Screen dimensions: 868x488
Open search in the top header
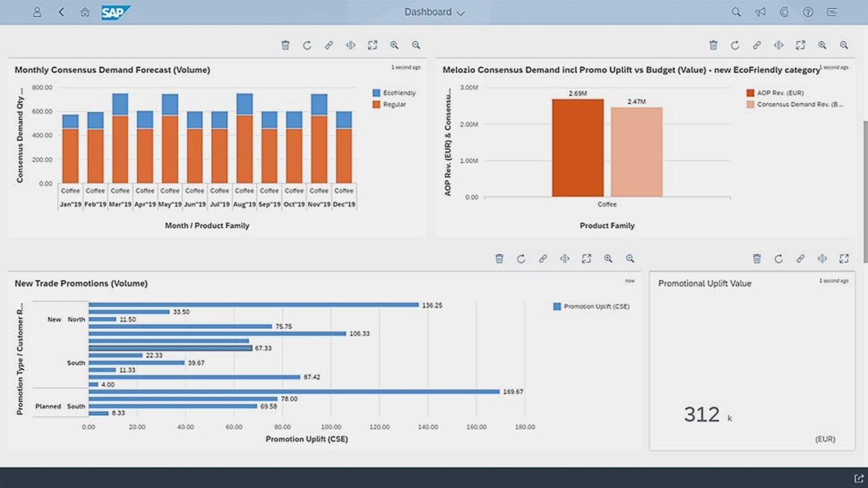736,12
